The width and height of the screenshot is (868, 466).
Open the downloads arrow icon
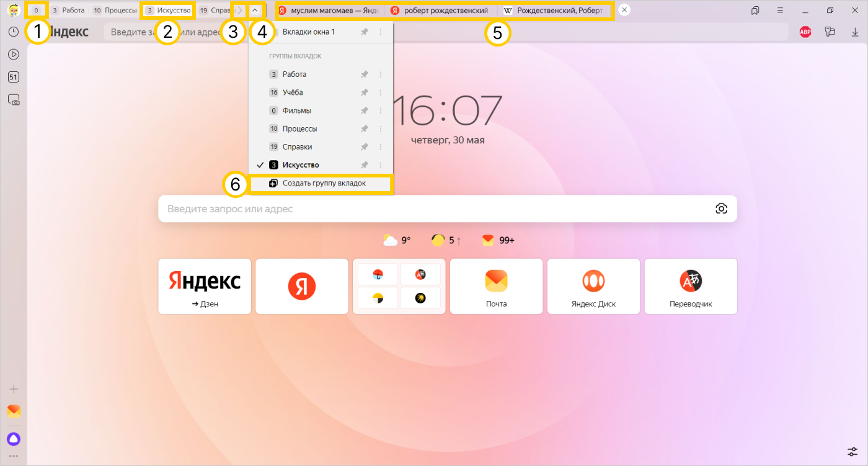pyautogui.click(x=855, y=32)
